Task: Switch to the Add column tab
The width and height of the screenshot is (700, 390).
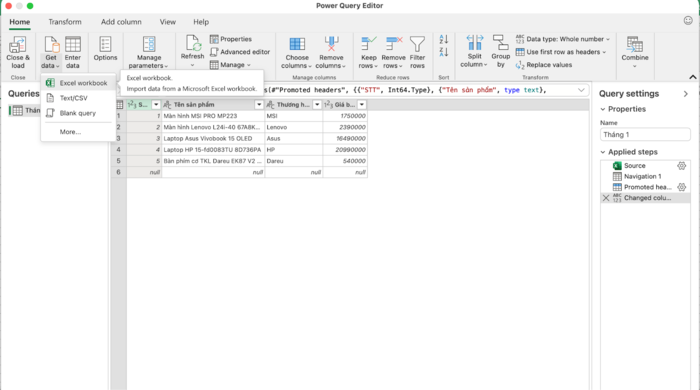Action: tap(121, 22)
